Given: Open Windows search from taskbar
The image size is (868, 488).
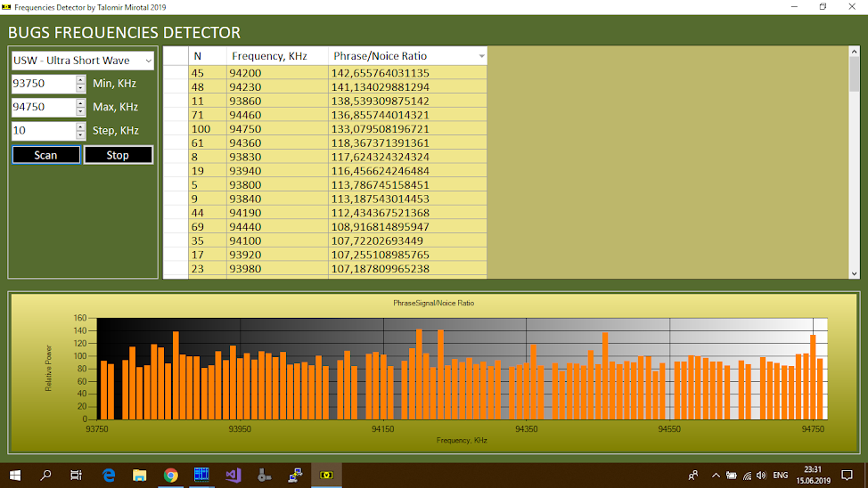Looking at the screenshot, I should pyautogui.click(x=45, y=476).
